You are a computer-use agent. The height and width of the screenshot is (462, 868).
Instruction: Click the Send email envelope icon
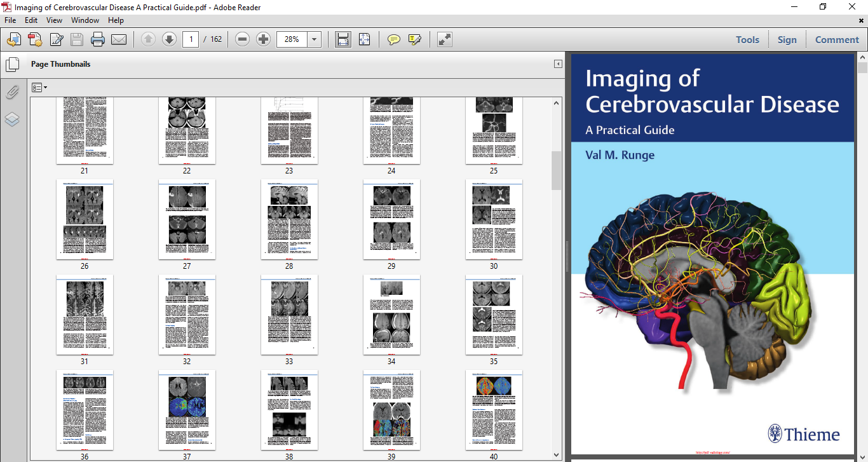coord(119,39)
